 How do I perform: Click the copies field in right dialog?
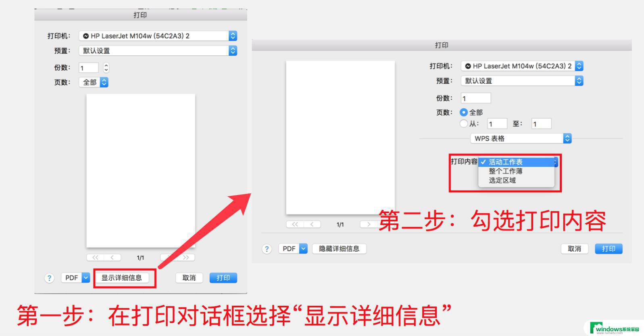476,98
